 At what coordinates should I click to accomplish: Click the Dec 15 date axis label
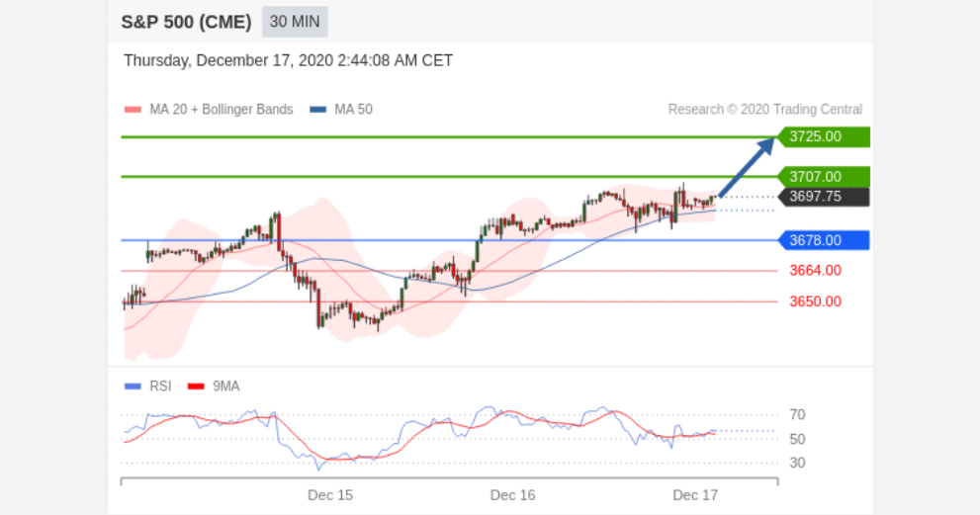tap(330, 495)
